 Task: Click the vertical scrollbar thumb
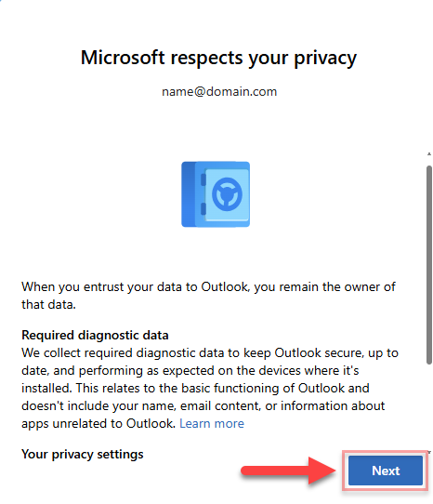pyautogui.click(x=429, y=265)
